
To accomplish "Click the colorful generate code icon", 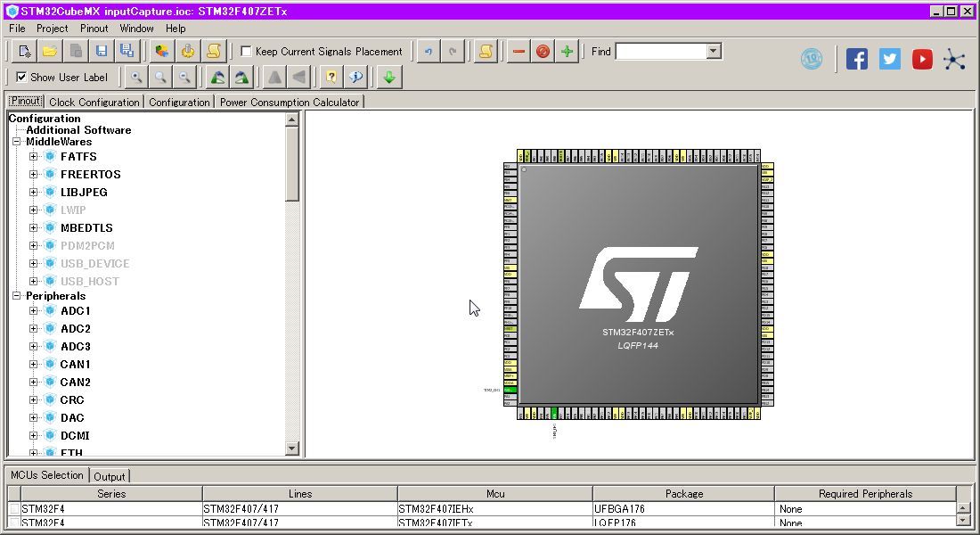I will click(x=162, y=52).
